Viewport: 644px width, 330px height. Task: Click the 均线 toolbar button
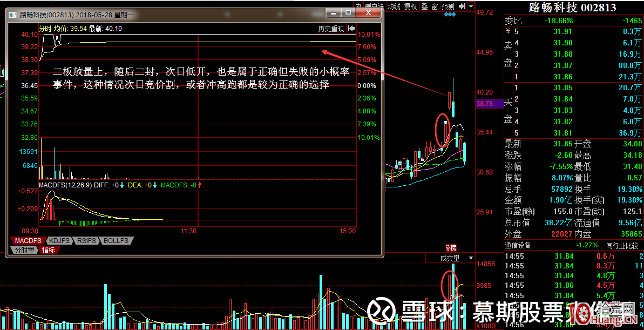394,6
